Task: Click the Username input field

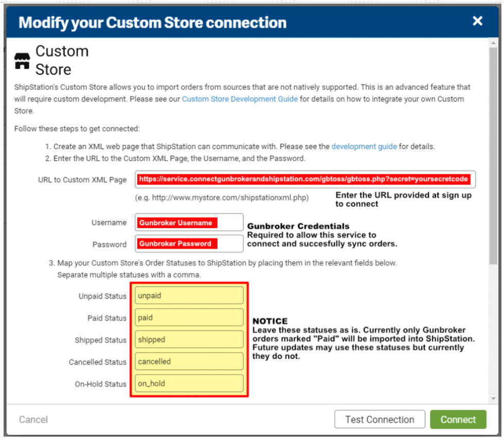Action: point(189,222)
